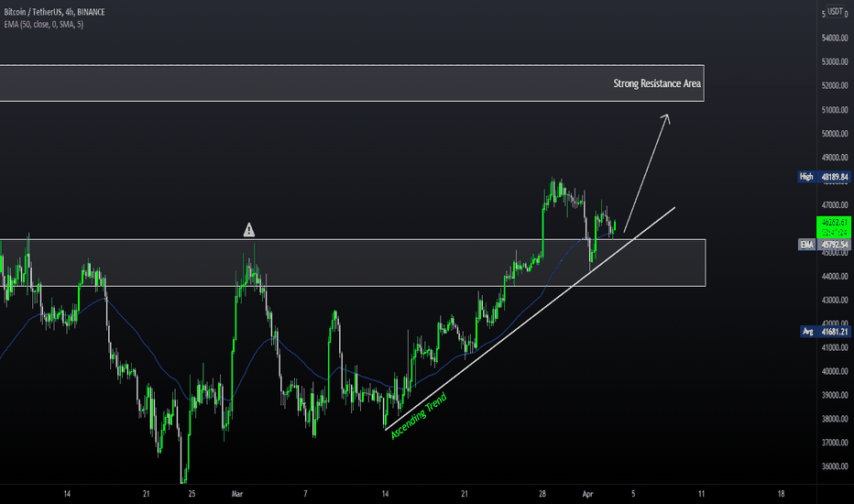Click the 50000.00 price axis value
The image size is (854, 504).
(835, 134)
